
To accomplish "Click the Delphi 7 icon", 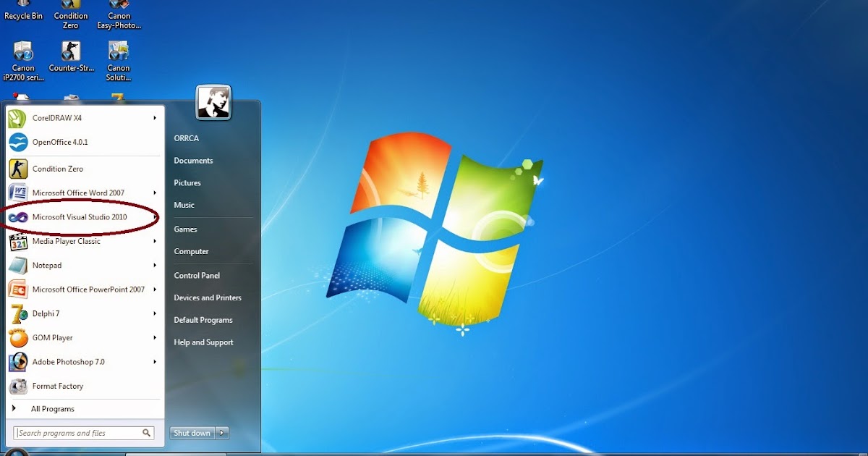I will point(18,313).
